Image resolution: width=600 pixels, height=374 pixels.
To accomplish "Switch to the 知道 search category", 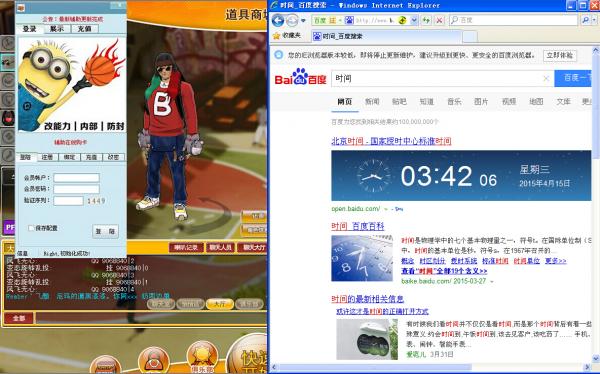I will (x=427, y=101).
